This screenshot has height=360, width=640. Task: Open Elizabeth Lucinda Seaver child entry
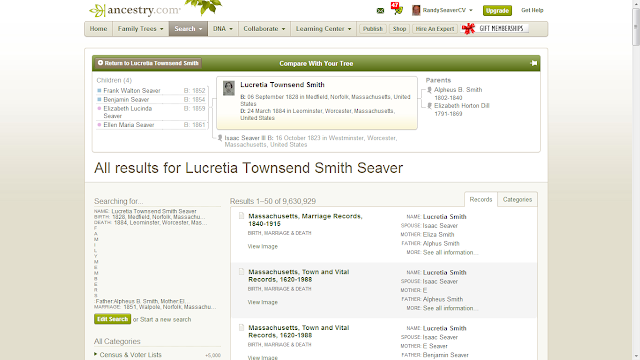click(x=128, y=112)
